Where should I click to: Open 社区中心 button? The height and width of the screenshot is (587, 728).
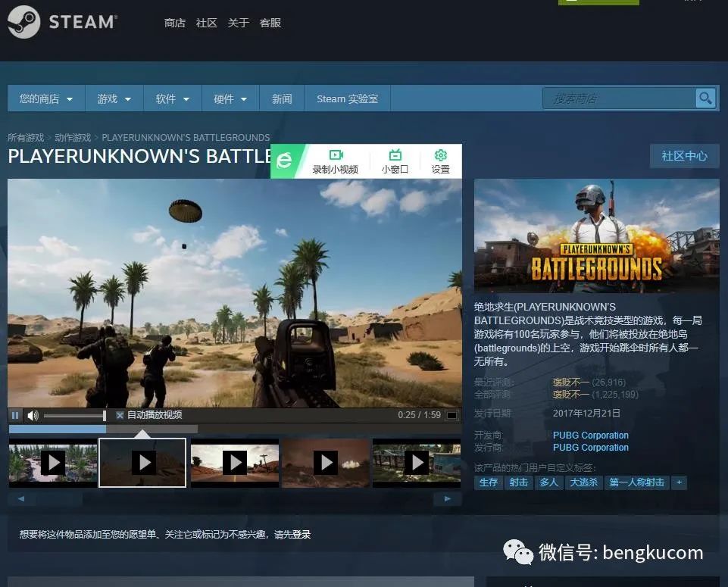[x=684, y=156]
